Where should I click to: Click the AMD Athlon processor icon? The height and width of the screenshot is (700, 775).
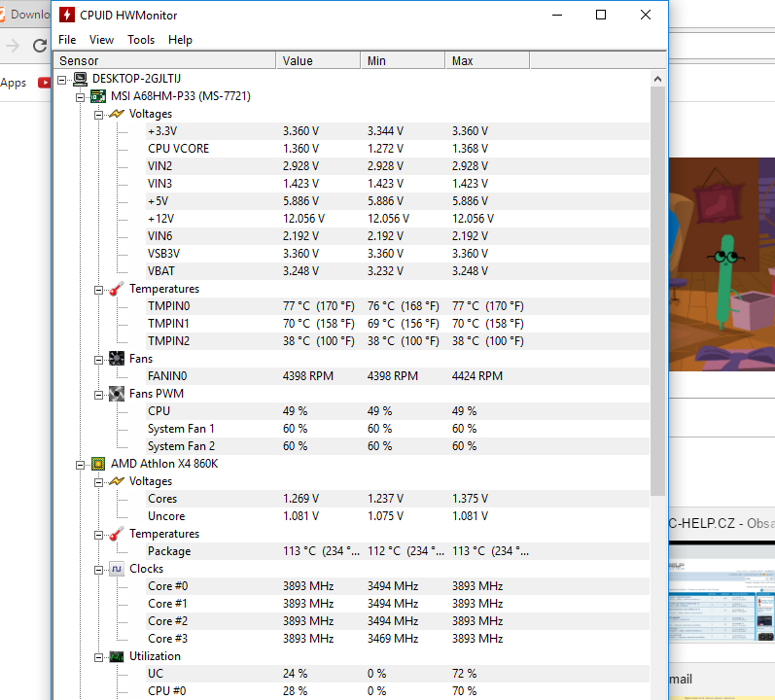[98, 464]
